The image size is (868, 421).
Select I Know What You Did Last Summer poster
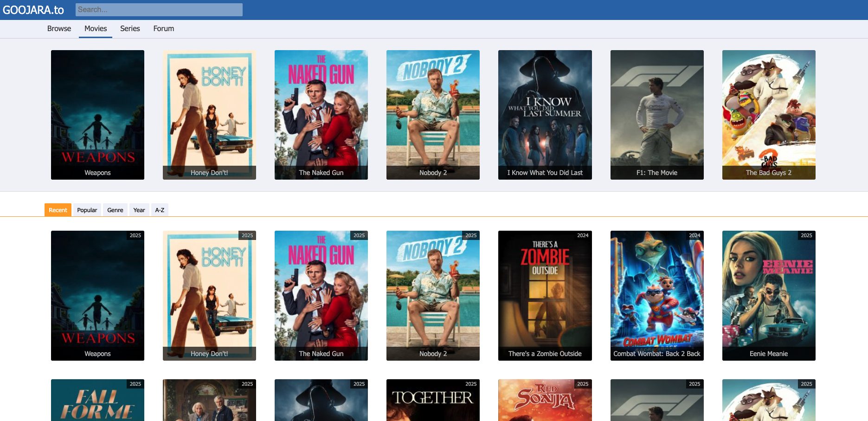click(x=545, y=115)
